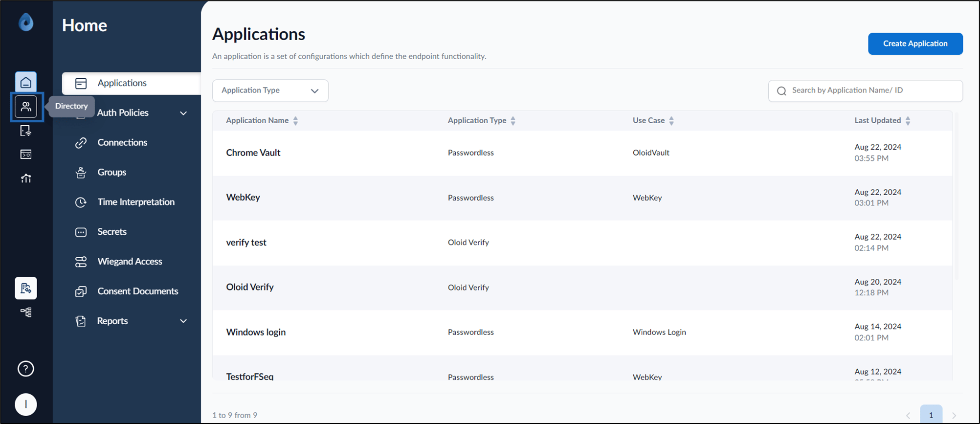This screenshot has width=980, height=424.
Task: Click the table's vertical scrollbar
Action: pos(957,196)
